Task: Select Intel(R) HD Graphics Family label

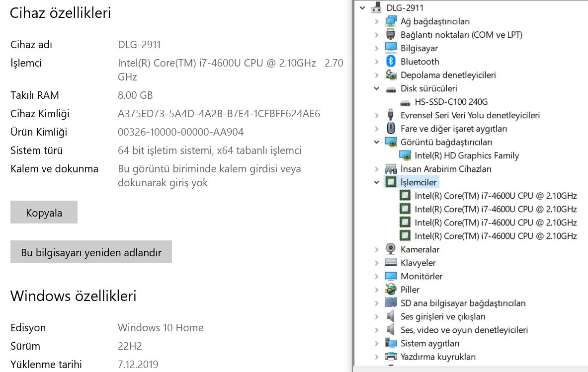Action: coord(467,155)
